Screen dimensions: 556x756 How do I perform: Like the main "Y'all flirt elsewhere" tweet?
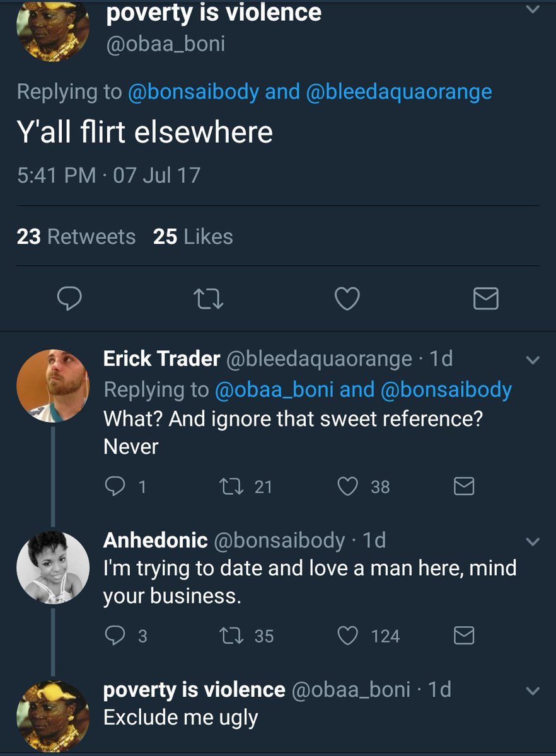point(347,298)
